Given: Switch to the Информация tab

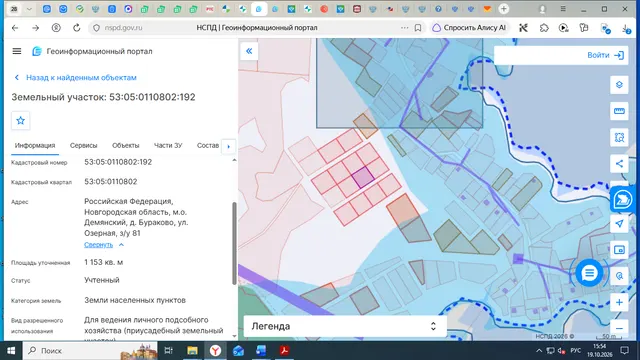Looking at the screenshot, I should (35, 145).
